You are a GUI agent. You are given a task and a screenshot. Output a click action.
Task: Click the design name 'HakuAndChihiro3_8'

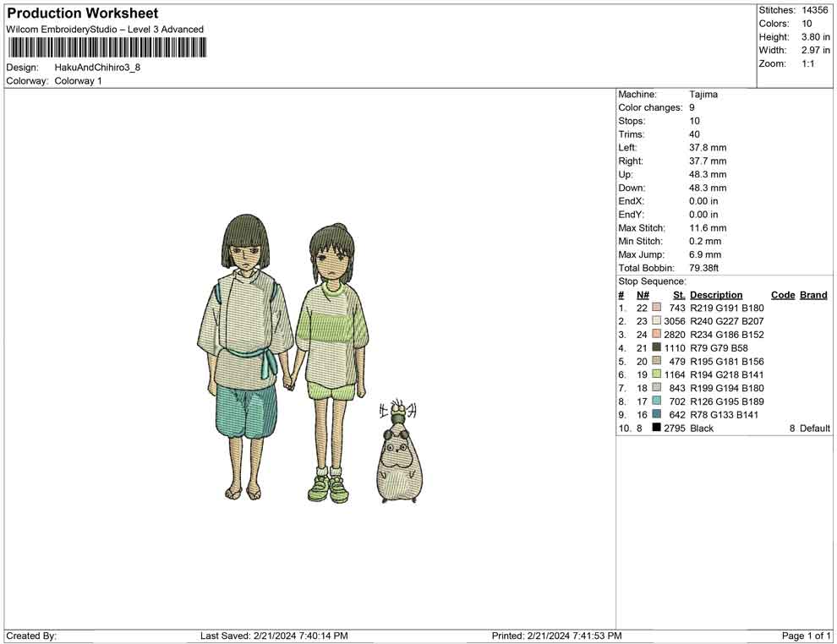point(98,68)
